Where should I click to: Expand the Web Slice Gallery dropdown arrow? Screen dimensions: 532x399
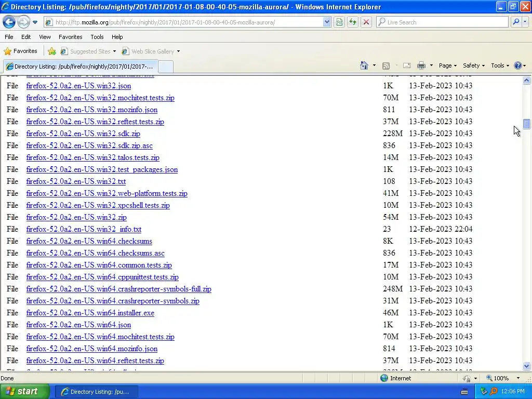click(179, 51)
